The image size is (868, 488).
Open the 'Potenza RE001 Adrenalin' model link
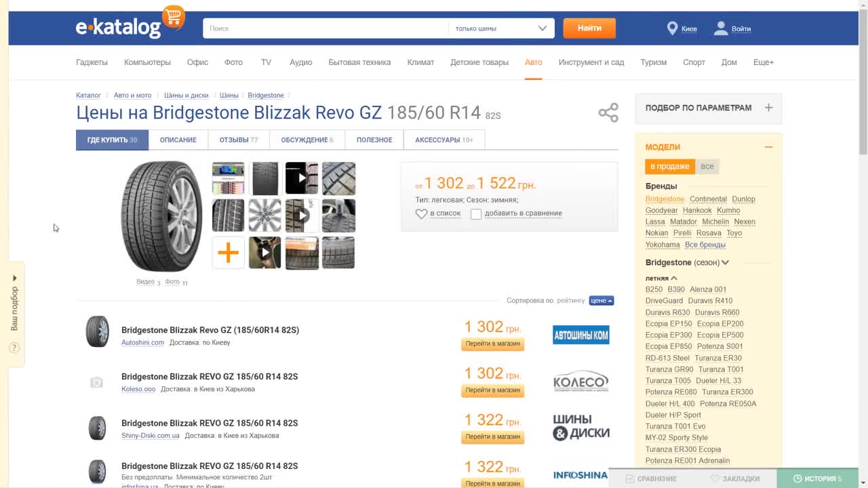click(x=688, y=461)
